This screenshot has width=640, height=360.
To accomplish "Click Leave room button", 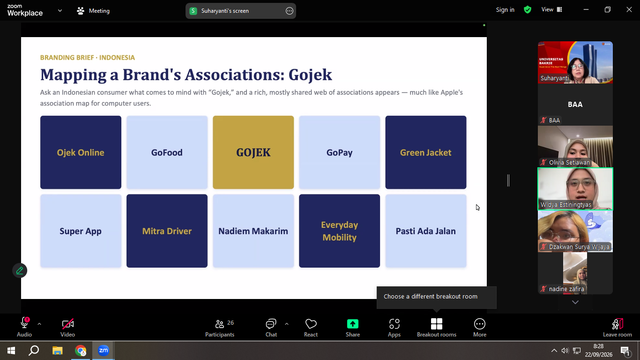I will pos(617,327).
